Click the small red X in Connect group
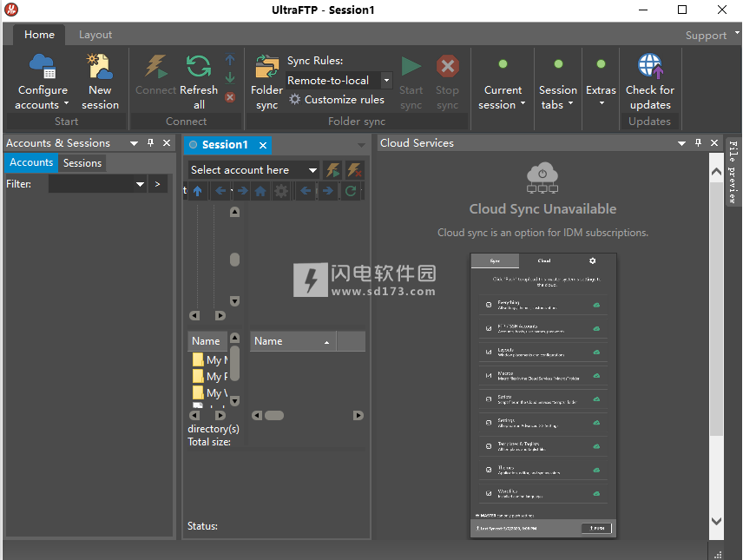The image size is (743, 560). [x=230, y=97]
